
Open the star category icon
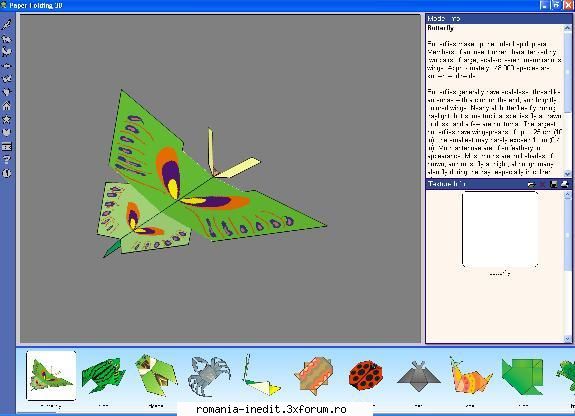[7, 119]
